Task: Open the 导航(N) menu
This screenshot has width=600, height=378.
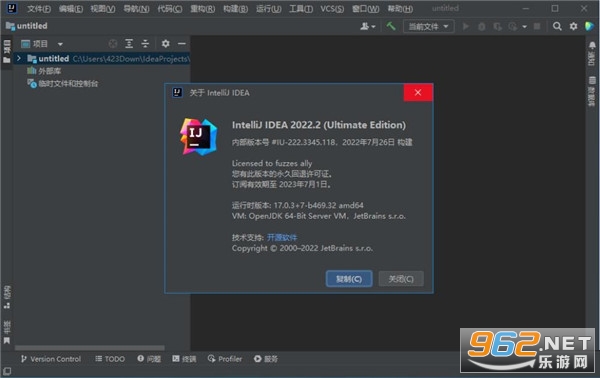Action: [136, 8]
